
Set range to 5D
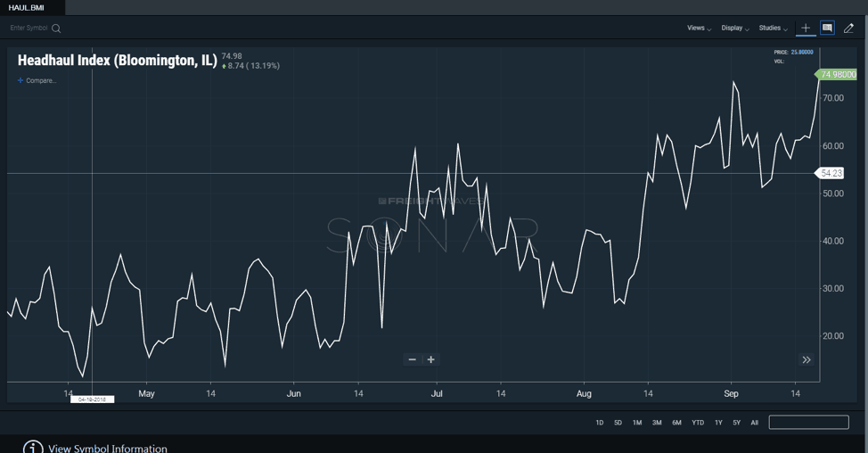(x=618, y=423)
